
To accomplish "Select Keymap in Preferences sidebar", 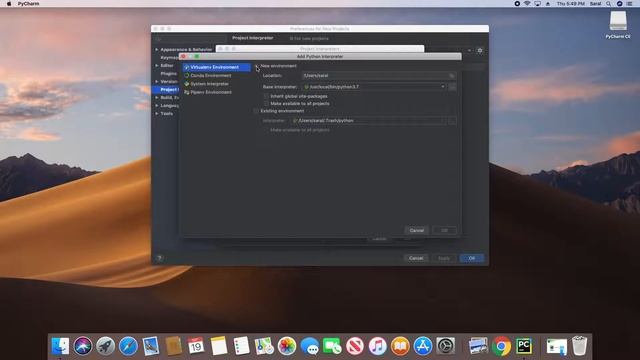I will (x=169, y=58).
